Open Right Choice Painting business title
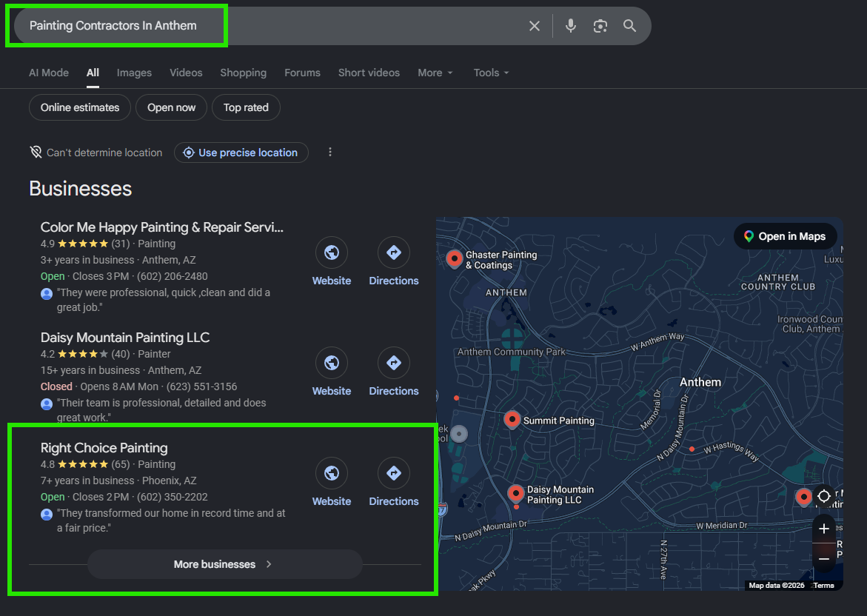The height and width of the screenshot is (616, 867). [x=104, y=448]
